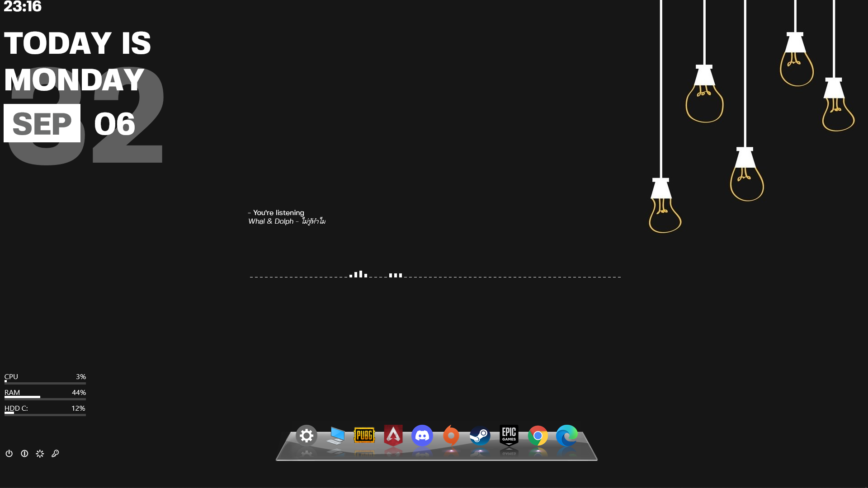
Task: Click the MONDAY weekday text
Action: click(x=74, y=80)
